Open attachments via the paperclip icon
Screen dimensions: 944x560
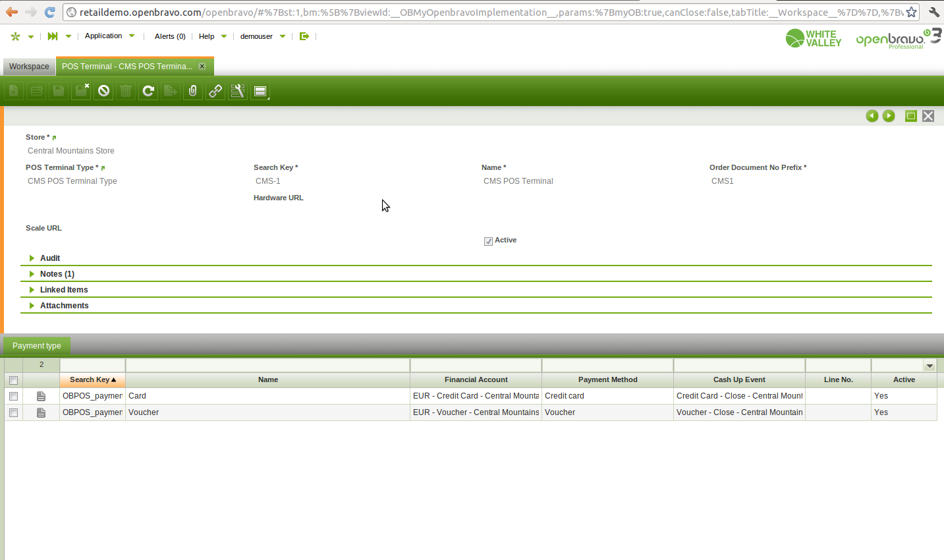pos(193,91)
